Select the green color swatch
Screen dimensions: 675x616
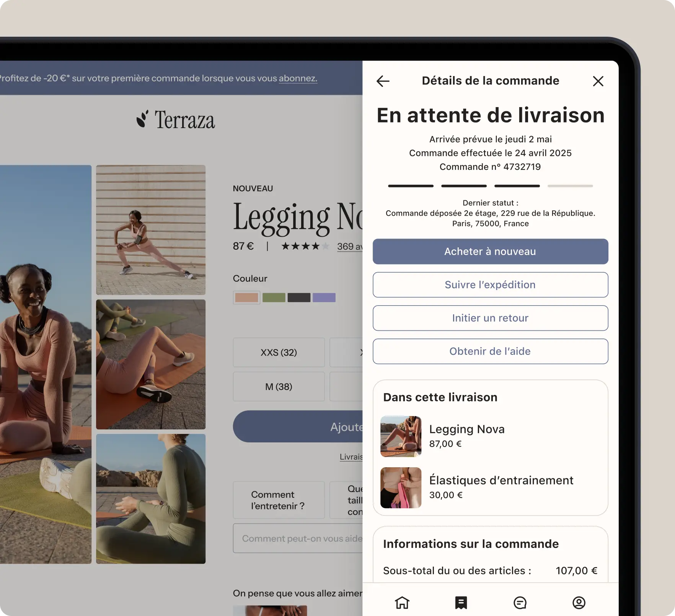[x=274, y=297]
